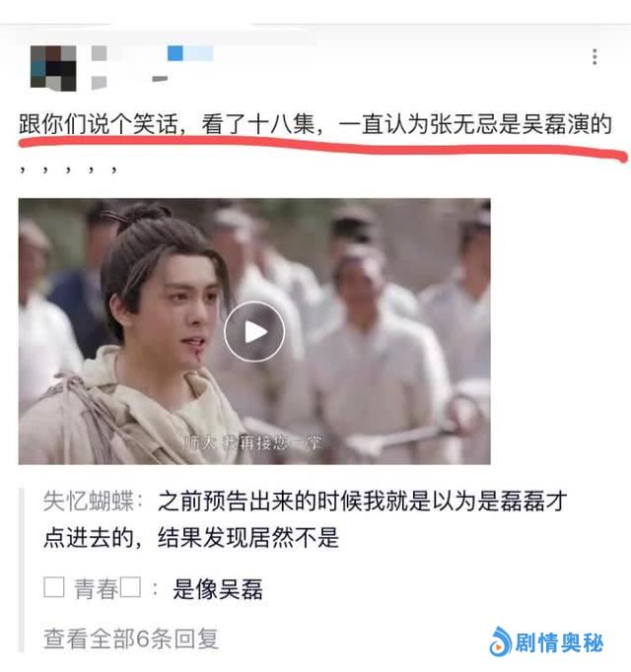Tap the emoji box after 青春
The width and height of the screenshot is (631, 672).
coord(130,587)
